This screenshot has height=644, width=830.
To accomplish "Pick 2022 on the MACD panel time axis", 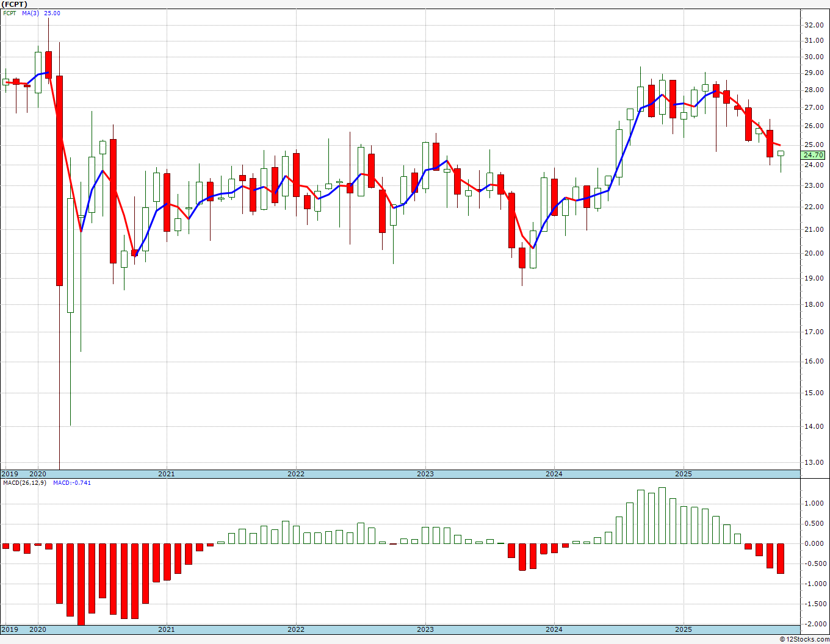I will (296, 629).
